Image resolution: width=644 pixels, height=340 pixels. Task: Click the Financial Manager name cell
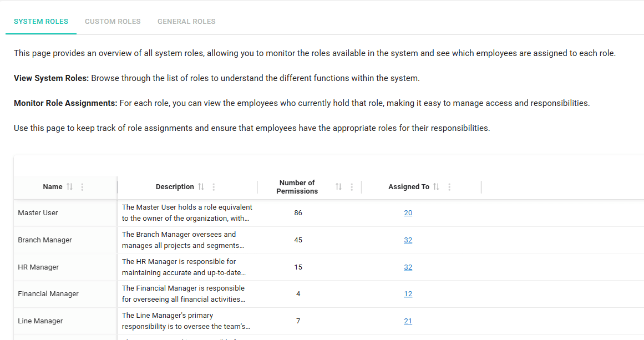49,293
